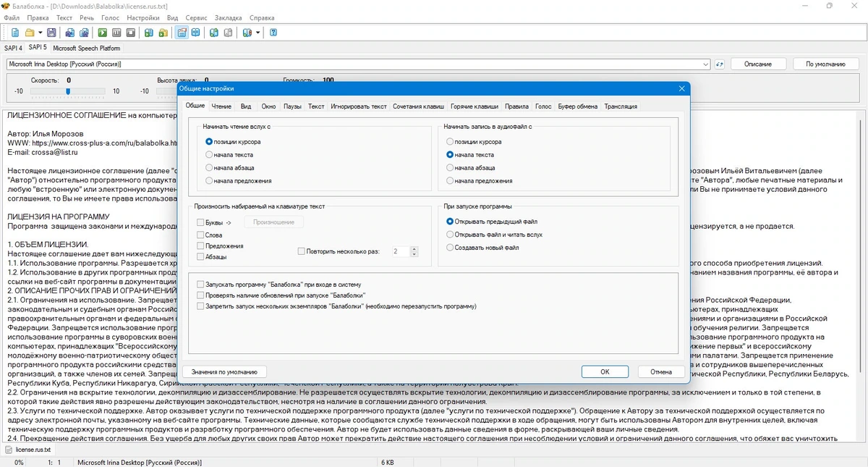Screen dimensions: 868x467
Task: Enable Повторить несколько раз checkbox
Action: point(302,252)
